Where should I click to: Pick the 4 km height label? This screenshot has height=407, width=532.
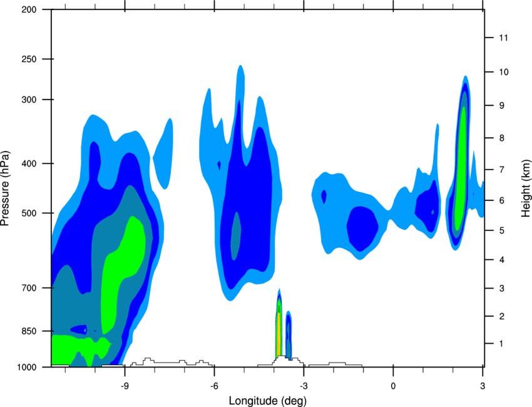502,260
